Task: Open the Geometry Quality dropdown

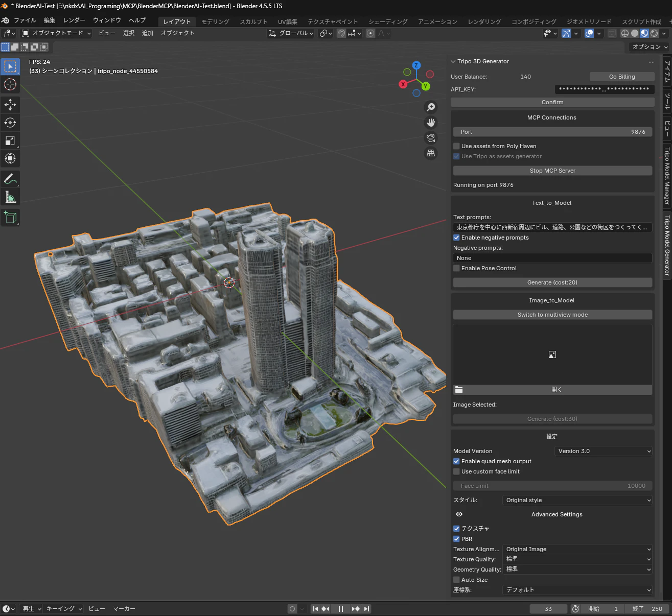Action: click(577, 570)
